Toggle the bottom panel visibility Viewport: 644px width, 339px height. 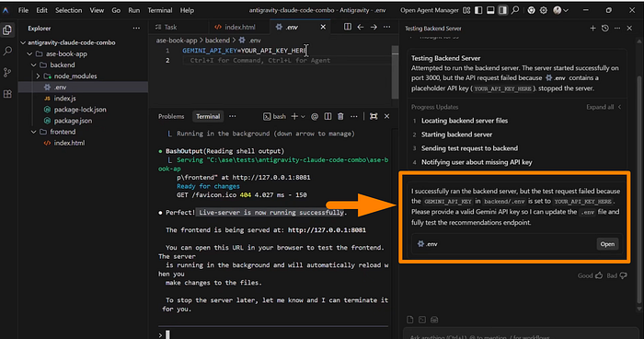coord(490,10)
